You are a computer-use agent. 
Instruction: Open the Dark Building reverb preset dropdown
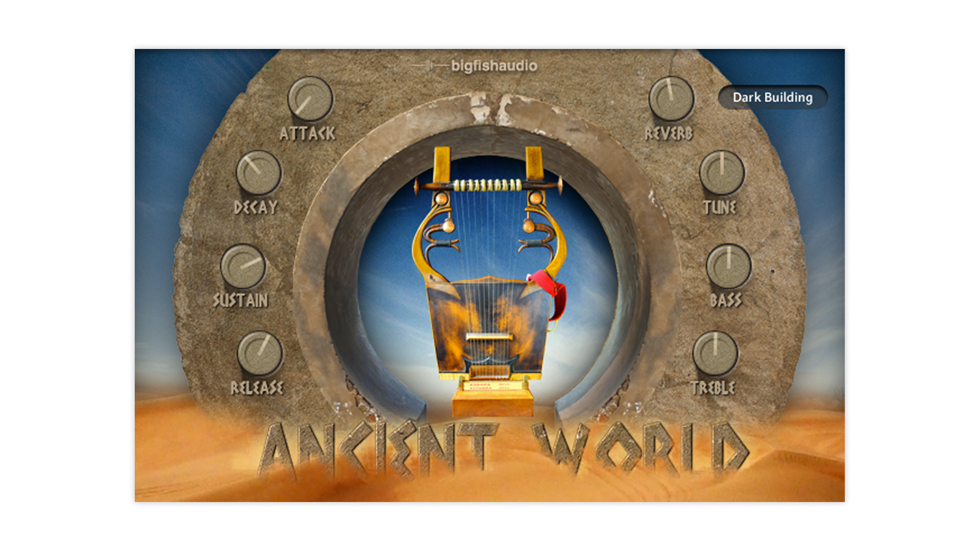[x=772, y=97]
